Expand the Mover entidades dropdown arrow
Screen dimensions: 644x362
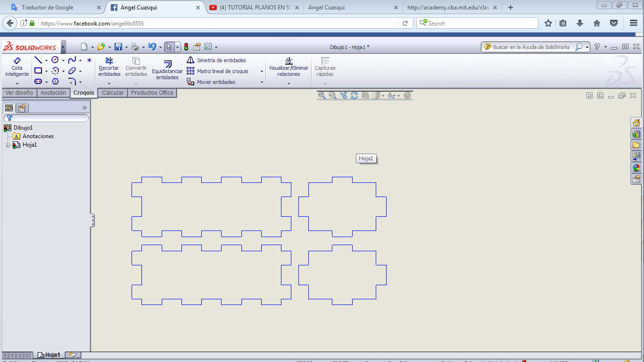262,82
